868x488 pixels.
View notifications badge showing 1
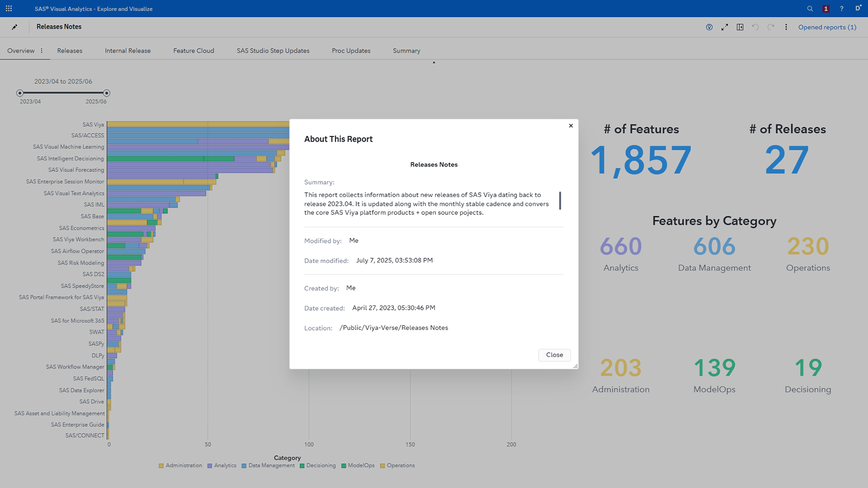[826, 9]
